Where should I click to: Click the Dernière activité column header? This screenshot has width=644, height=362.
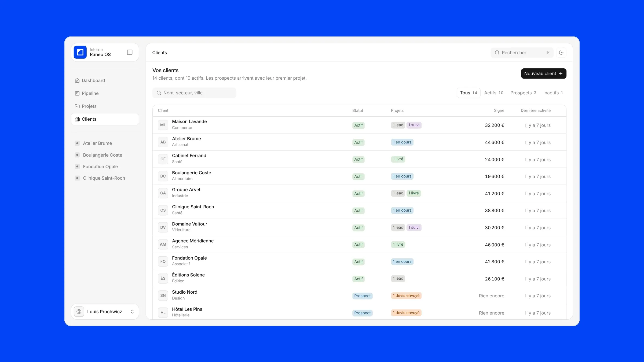[536, 110]
